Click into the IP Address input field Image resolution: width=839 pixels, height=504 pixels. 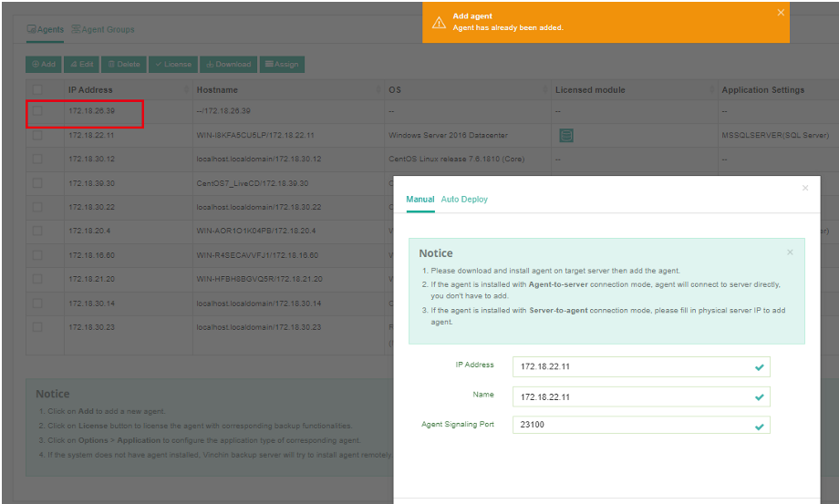click(632, 366)
